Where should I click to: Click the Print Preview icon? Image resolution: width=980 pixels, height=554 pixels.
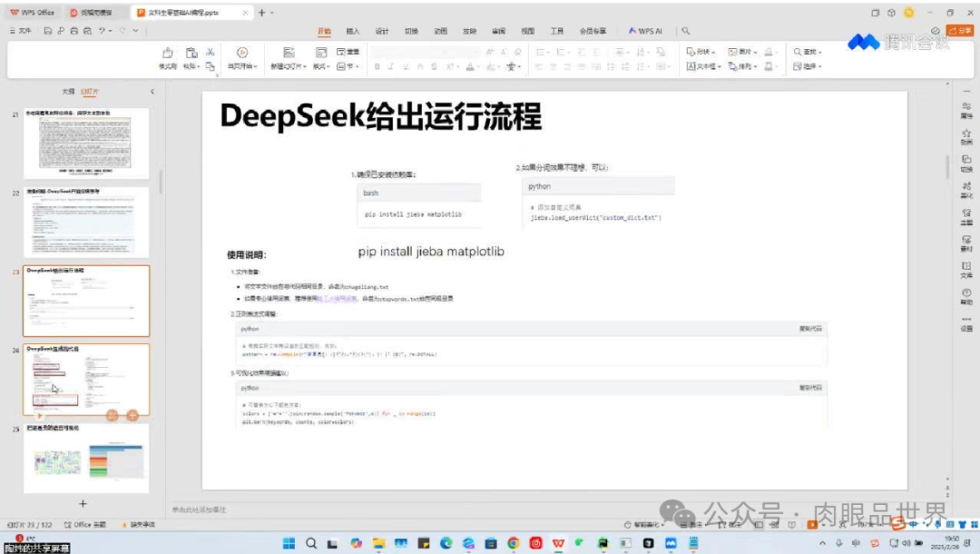[87, 31]
